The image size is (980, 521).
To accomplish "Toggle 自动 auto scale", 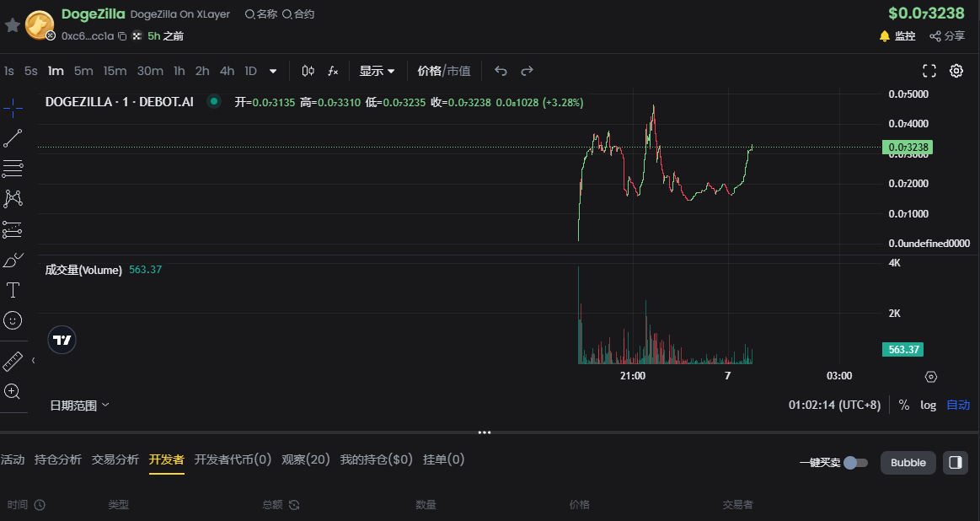I will 958,405.
